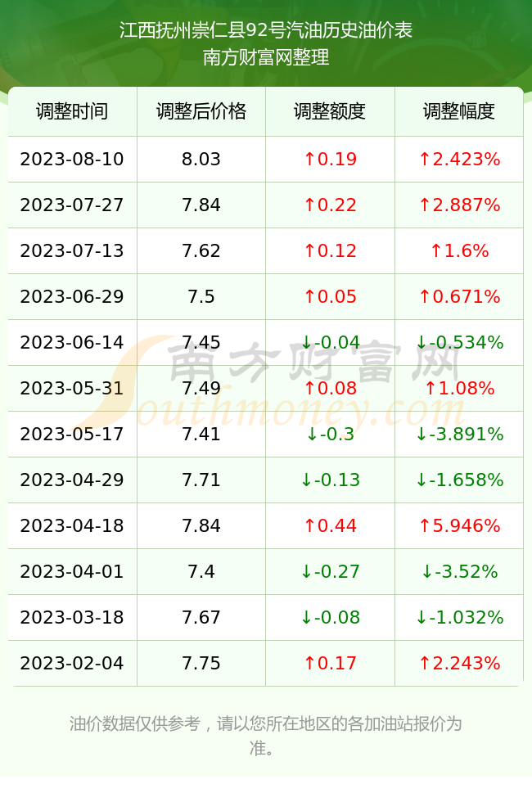Viewport: 532px width, 802px height.
Task: Click the 调整时间 column header
Action: tap(72, 111)
